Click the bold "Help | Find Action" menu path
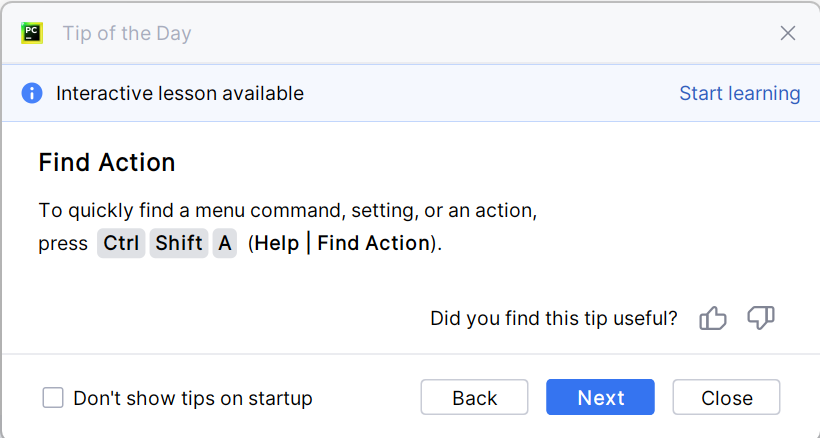Screen dimensions: 820x438 click(342, 243)
